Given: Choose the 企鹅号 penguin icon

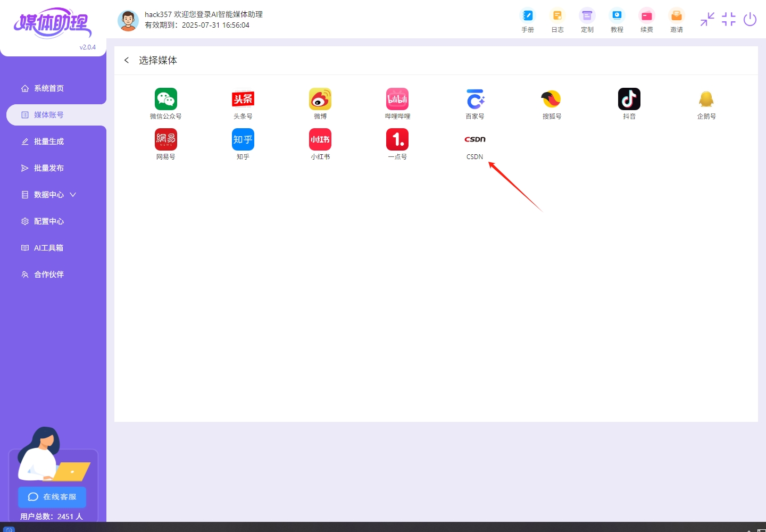Looking at the screenshot, I should tap(706, 99).
